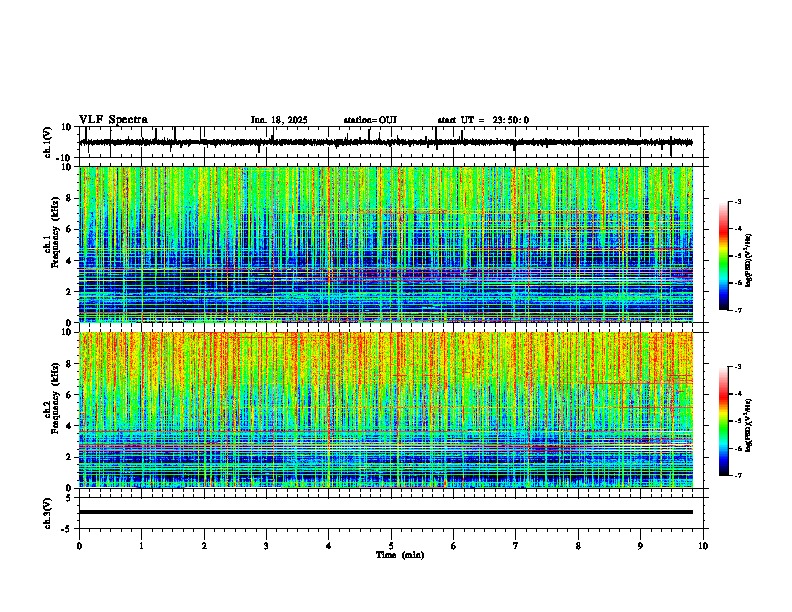Image resolution: width=792 pixels, height=612 pixels.
Task: Click time axis tick label "2"
Action: (x=204, y=546)
